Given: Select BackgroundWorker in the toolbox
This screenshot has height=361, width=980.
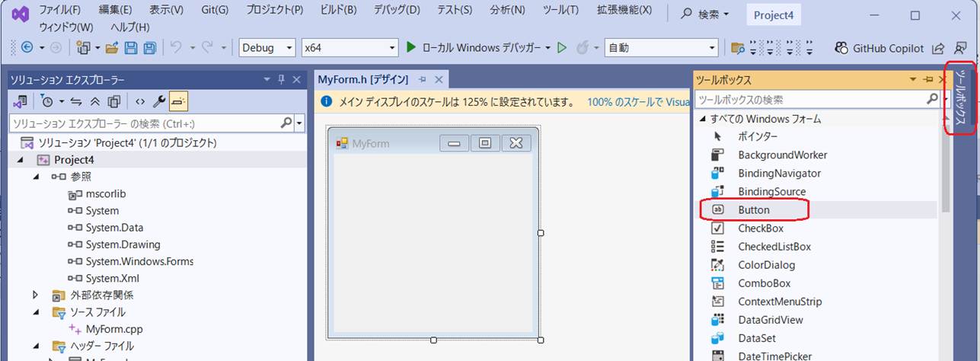Looking at the screenshot, I should coord(783,155).
